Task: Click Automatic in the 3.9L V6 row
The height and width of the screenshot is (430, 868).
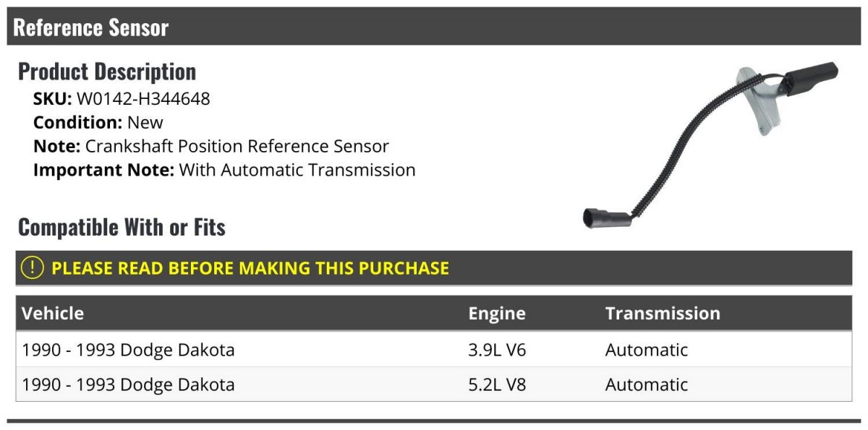Action: pyautogui.click(x=647, y=350)
